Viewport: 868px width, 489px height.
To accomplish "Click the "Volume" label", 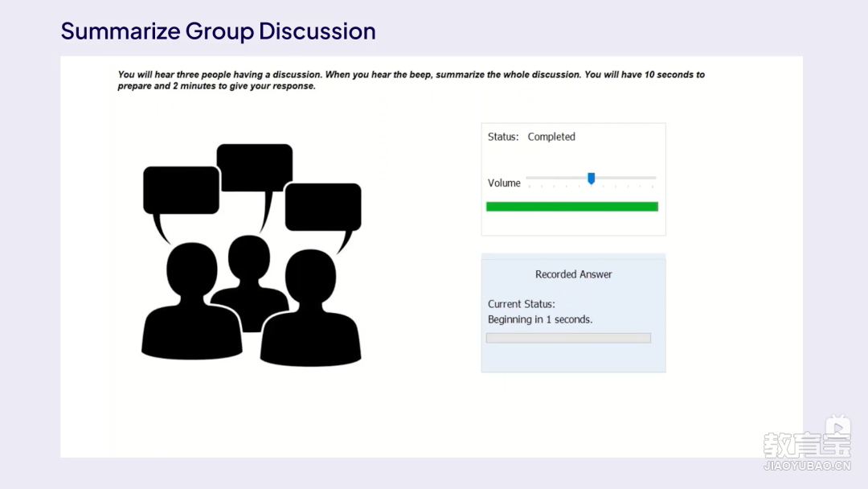I will pyautogui.click(x=504, y=183).
